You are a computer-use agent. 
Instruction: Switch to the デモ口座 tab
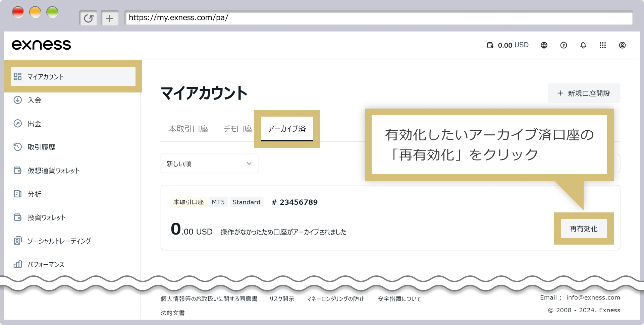238,129
